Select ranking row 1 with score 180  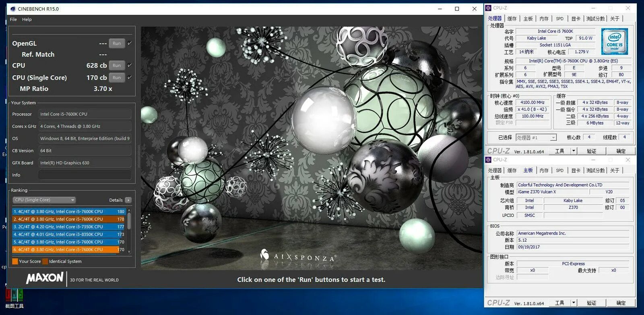pos(69,211)
